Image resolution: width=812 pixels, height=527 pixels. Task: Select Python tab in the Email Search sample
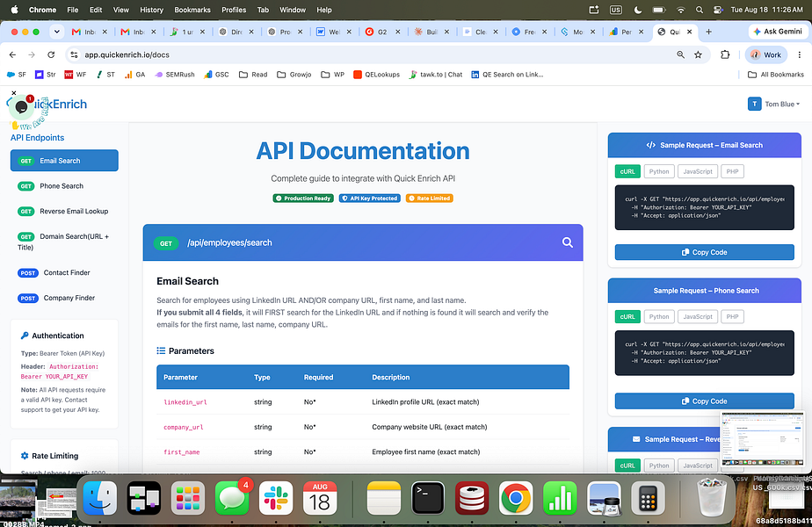coord(659,171)
